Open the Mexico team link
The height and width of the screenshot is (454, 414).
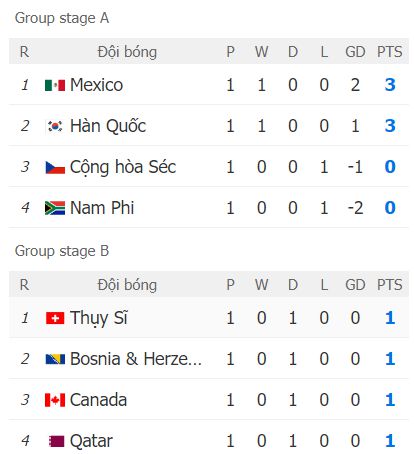pyautogui.click(x=96, y=85)
